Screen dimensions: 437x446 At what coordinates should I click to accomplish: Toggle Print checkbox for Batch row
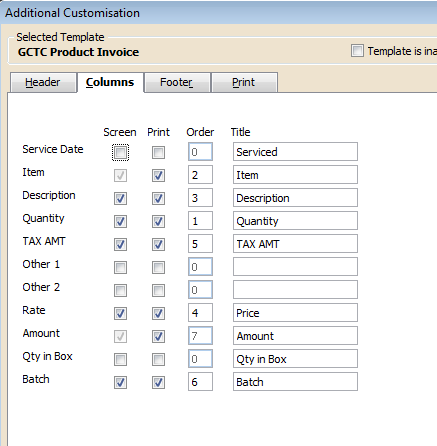(158, 382)
